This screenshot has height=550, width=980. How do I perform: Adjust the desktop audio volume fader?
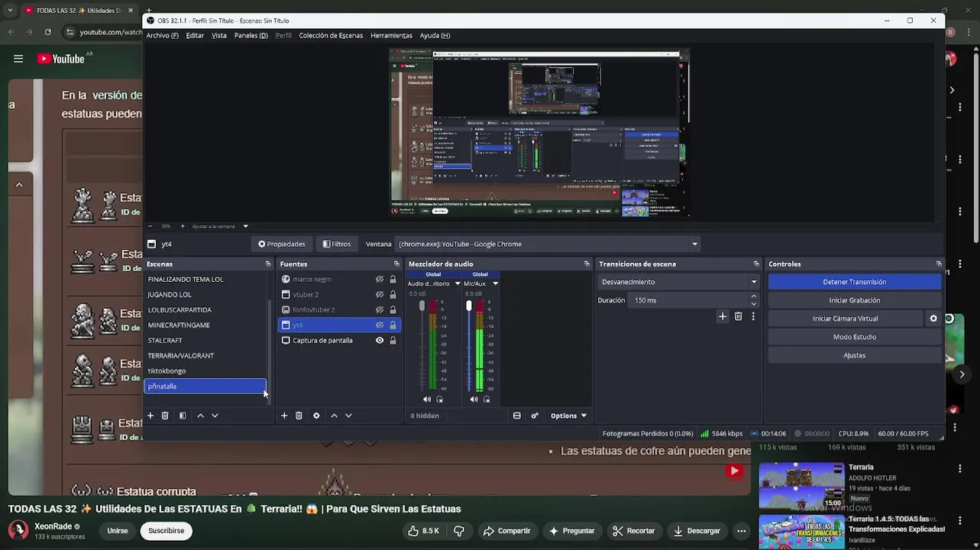pos(422,306)
